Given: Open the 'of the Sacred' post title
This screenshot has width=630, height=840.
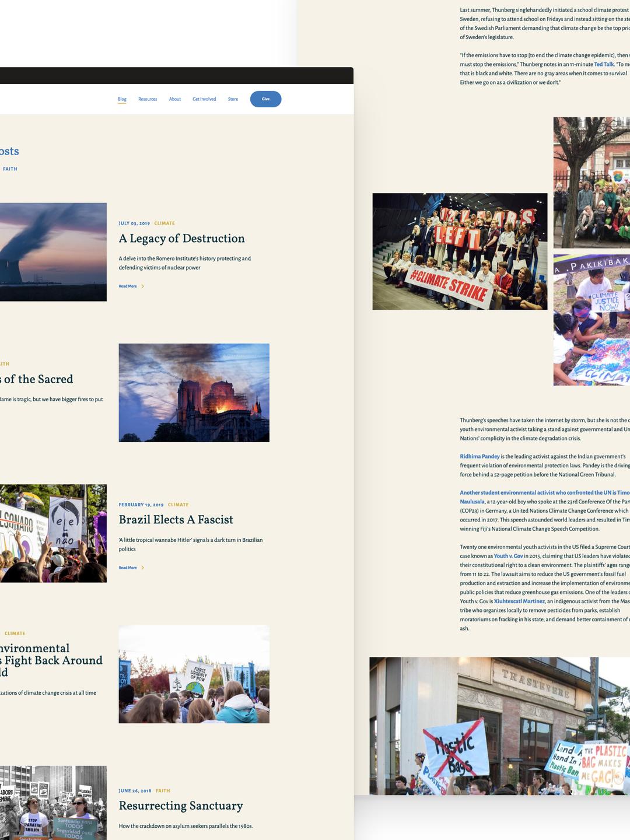Looking at the screenshot, I should coord(37,379).
